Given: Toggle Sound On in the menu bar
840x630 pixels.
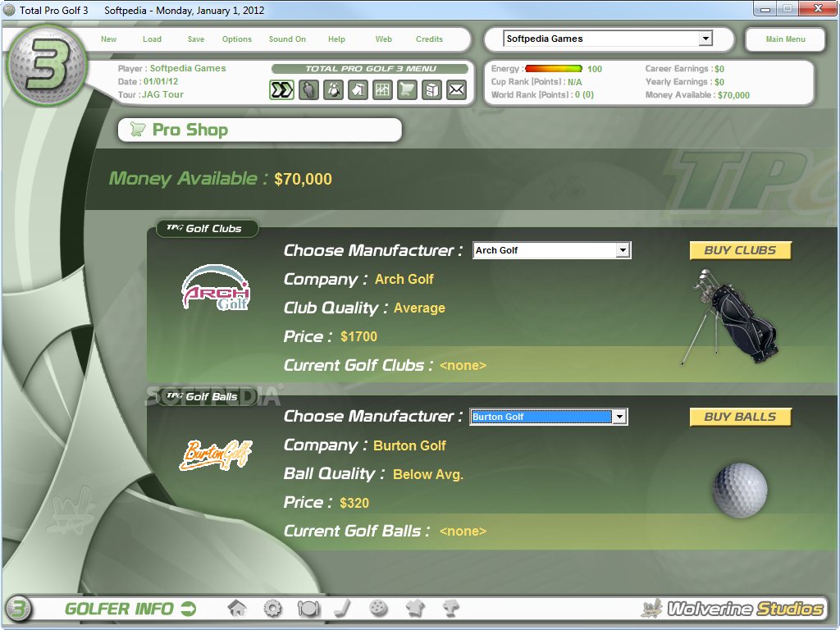Looking at the screenshot, I should click(287, 39).
